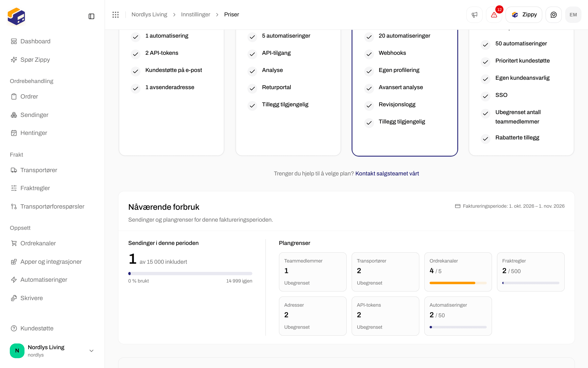Click the Teammedlemmer limit card
Image resolution: width=588 pixels, height=368 pixels.
coord(313,272)
